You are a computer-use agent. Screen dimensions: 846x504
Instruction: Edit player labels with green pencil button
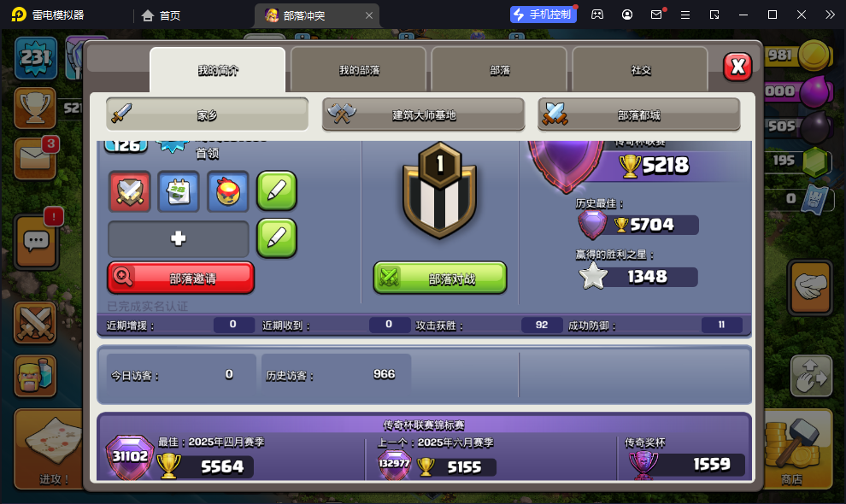277,191
